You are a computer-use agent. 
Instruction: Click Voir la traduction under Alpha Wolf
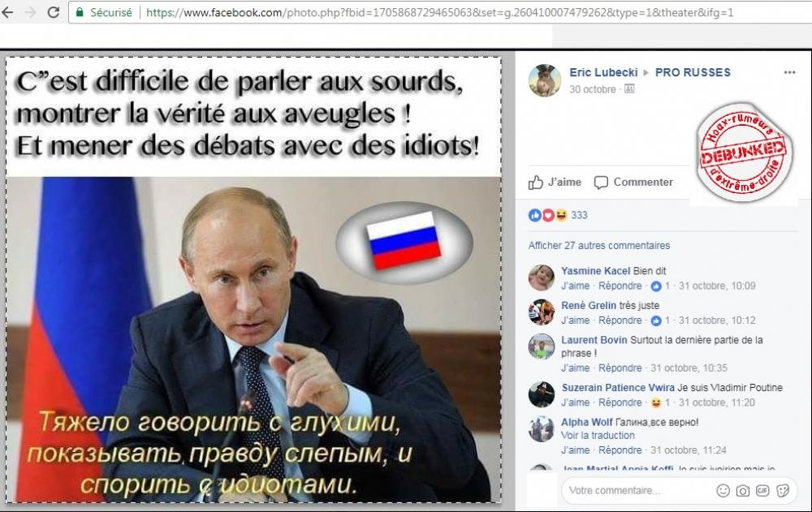point(598,436)
